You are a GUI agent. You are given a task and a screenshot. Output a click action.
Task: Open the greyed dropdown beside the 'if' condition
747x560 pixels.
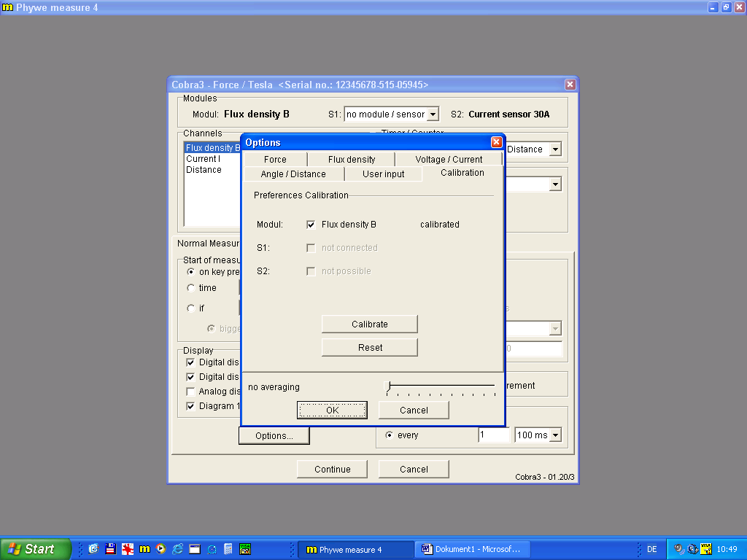(x=555, y=328)
